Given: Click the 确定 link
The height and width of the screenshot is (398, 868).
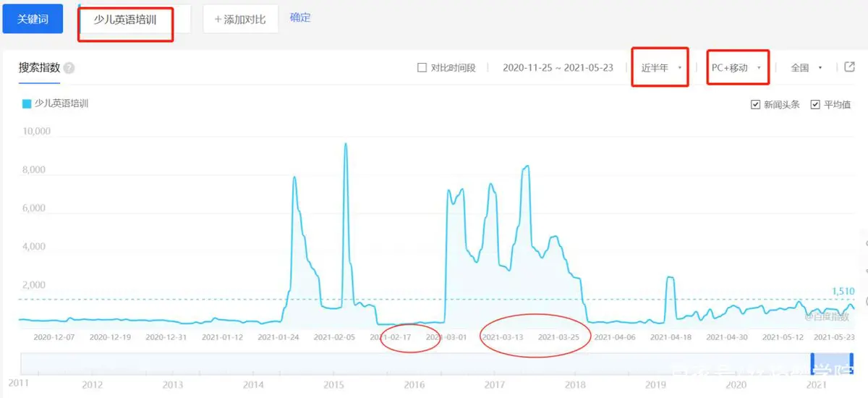Looking at the screenshot, I should tap(300, 17).
